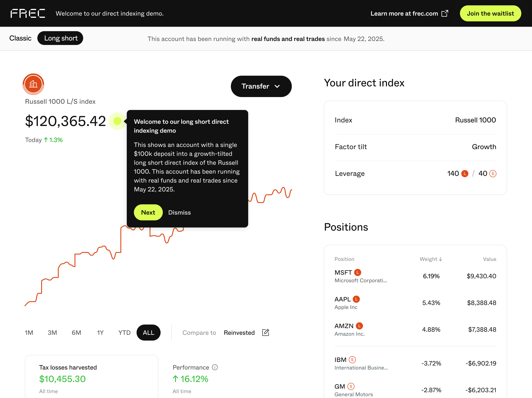Click the Next button in tour popup
Image resolution: width=532 pixels, height=398 pixels.
pyautogui.click(x=148, y=212)
